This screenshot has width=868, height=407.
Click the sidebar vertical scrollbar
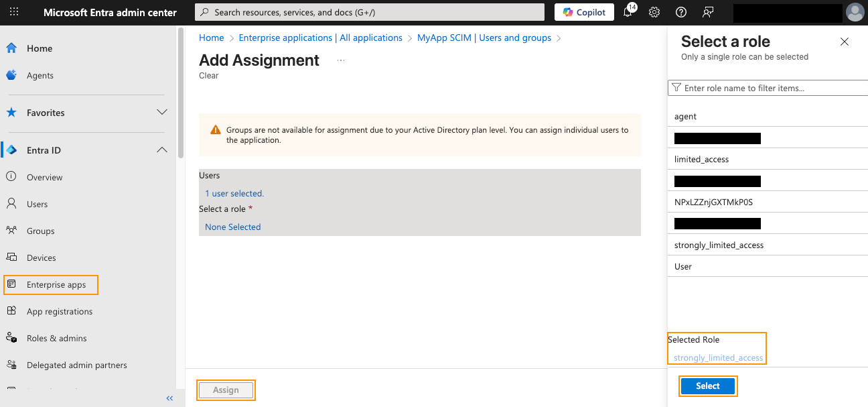[180, 93]
